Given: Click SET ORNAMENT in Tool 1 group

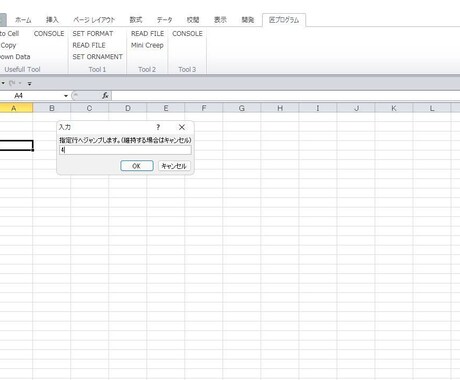Looking at the screenshot, I should (x=98, y=57).
